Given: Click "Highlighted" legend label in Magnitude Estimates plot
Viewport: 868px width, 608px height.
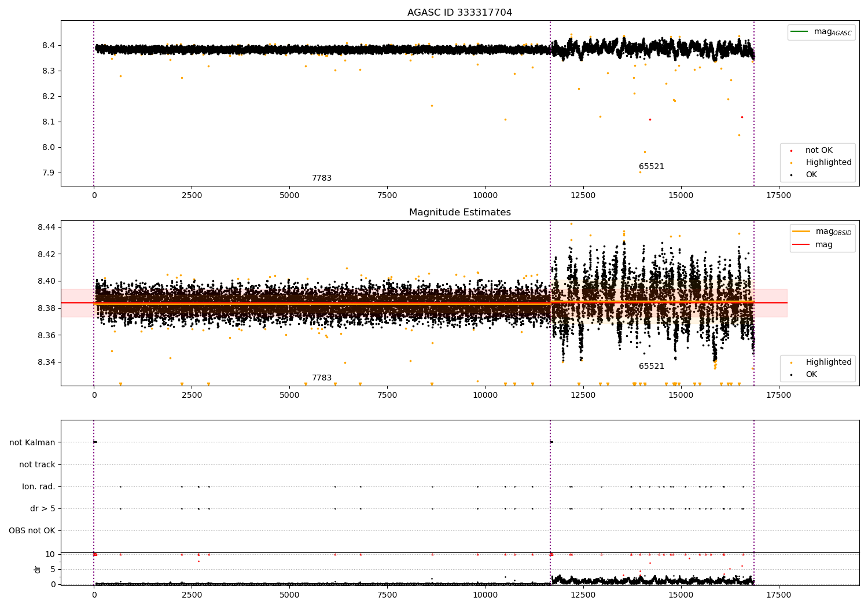Looking at the screenshot, I should click(828, 362).
